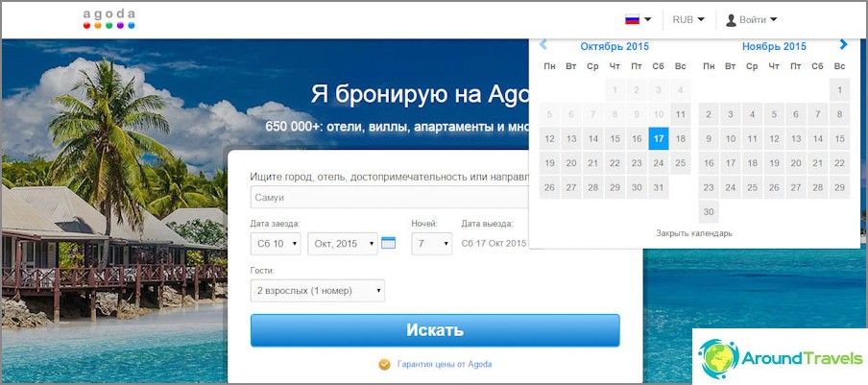Select November 9 in the calendar

pos(709,139)
